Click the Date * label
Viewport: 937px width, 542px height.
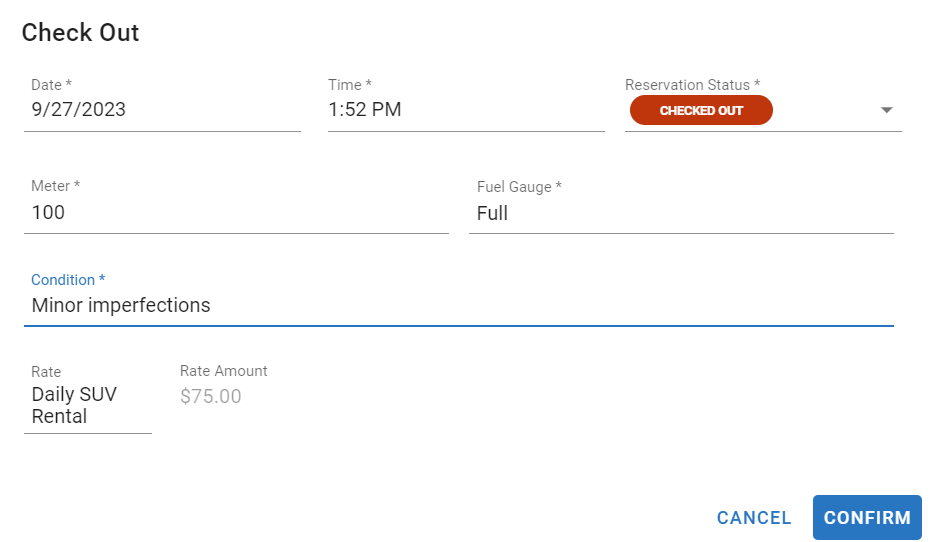tap(51, 85)
